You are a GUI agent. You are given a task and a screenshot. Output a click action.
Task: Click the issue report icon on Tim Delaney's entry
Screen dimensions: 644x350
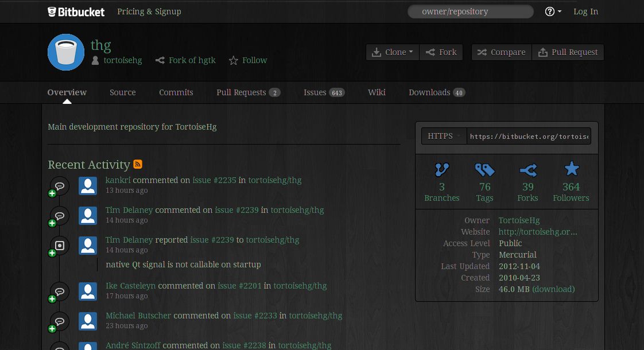coord(60,245)
